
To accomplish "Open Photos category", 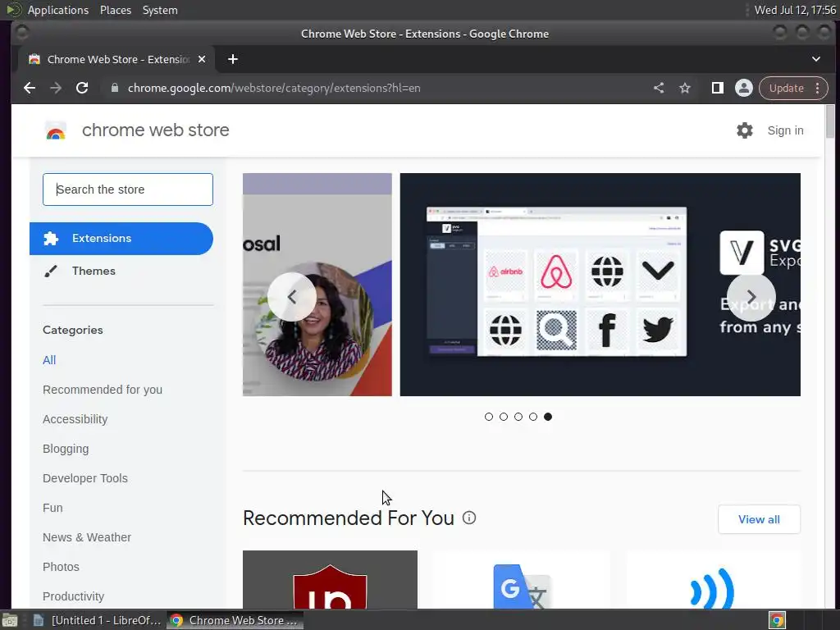I will pyautogui.click(x=61, y=566).
